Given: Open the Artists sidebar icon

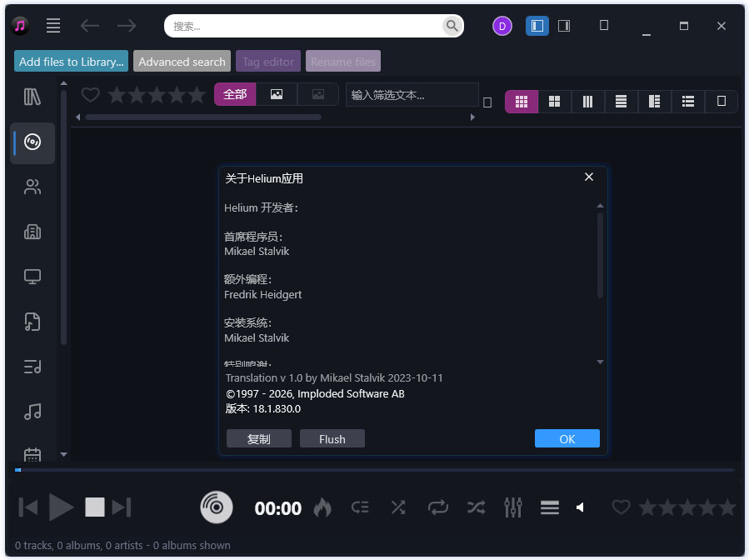Looking at the screenshot, I should pyautogui.click(x=32, y=187).
